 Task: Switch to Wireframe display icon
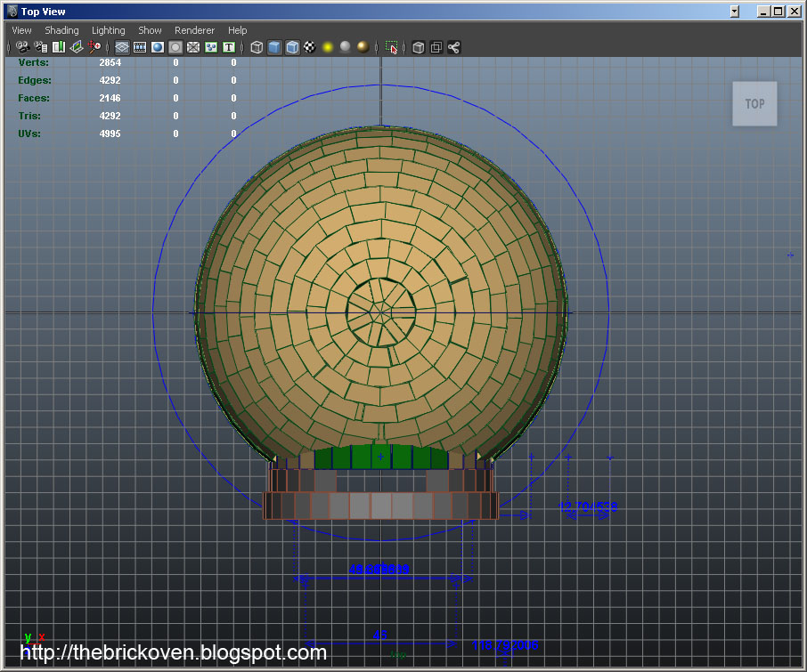[257, 47]
